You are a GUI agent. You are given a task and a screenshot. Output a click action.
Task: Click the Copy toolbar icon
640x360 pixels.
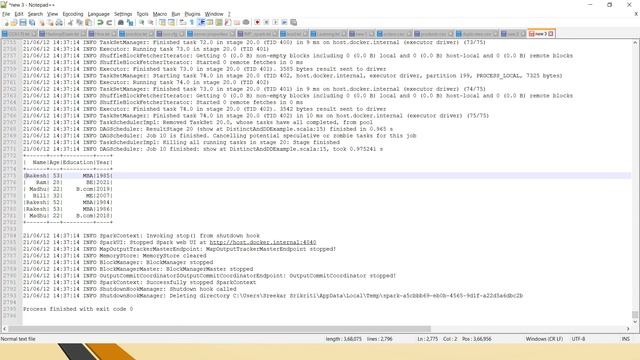coord(79,22)
